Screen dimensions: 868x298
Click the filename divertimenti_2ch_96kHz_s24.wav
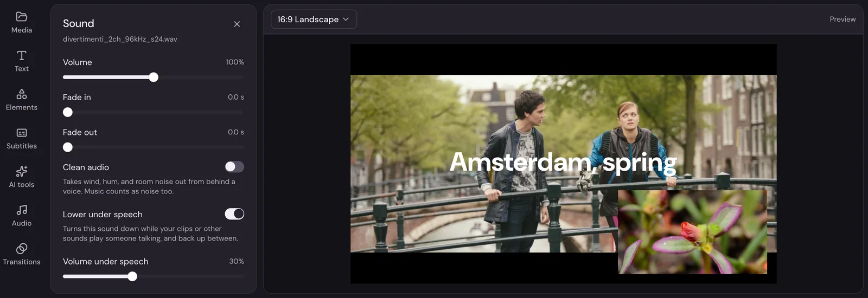tap(120, 40)
